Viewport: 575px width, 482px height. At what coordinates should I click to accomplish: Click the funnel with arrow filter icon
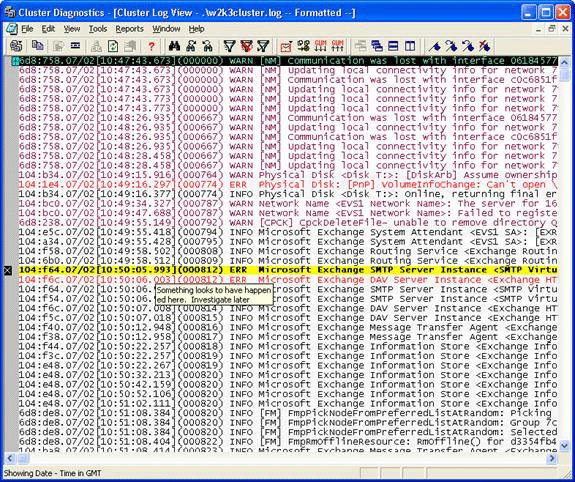point(263,46)
